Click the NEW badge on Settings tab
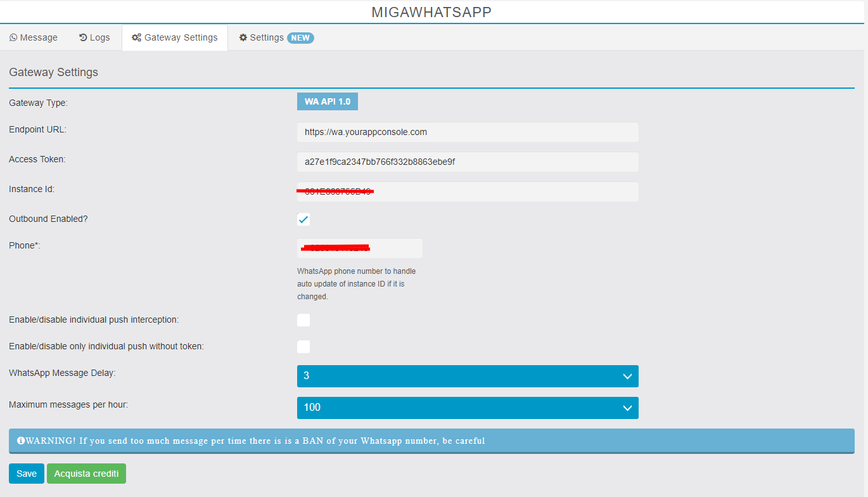 (300, 38)
